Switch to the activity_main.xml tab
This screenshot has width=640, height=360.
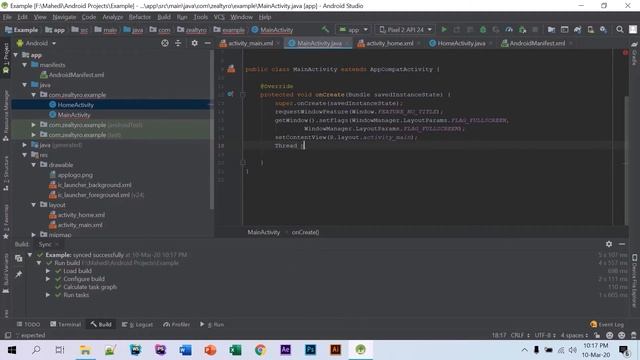(250, 43)
